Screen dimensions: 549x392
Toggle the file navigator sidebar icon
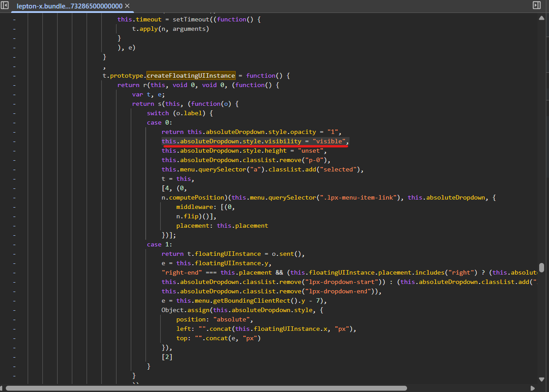tap(5, 5)
